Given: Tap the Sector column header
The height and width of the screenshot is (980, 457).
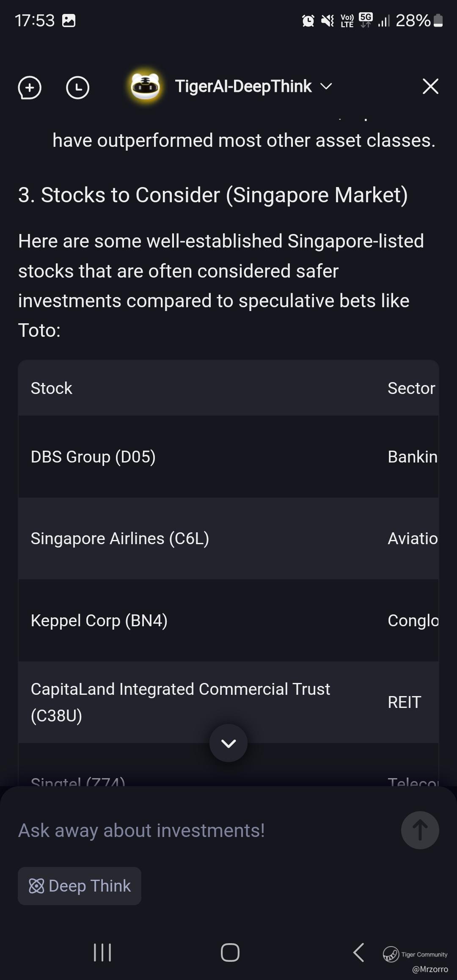Looking at the screenshot, I should [x=411, y=388].
